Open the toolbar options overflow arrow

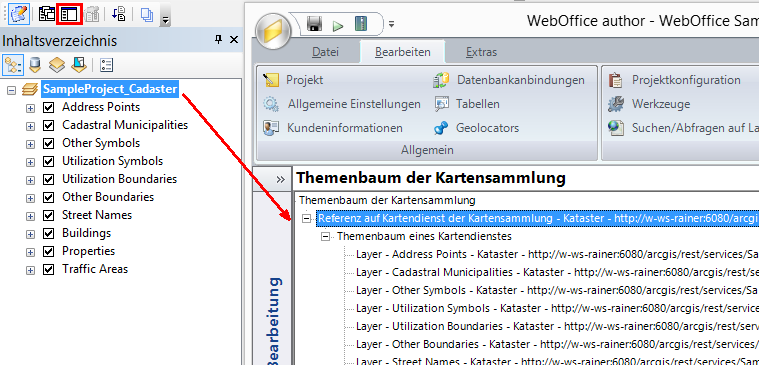coord(166,19)
